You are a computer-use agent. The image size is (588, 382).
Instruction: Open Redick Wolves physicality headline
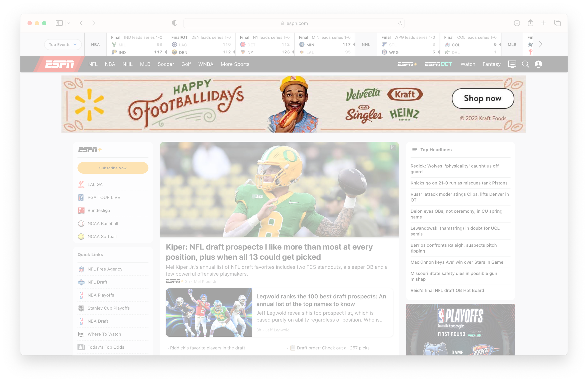(455, 169)
